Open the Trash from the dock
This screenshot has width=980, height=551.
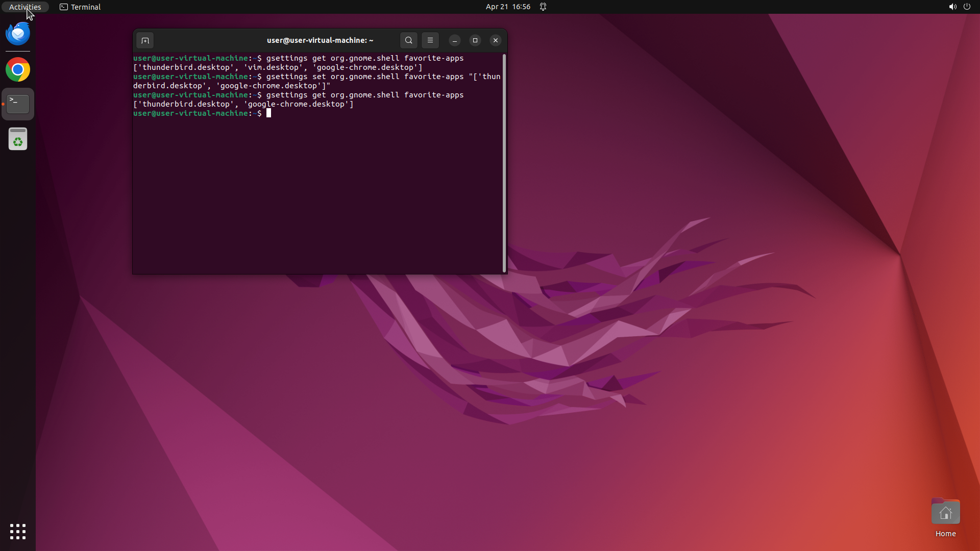click(18, 139)
